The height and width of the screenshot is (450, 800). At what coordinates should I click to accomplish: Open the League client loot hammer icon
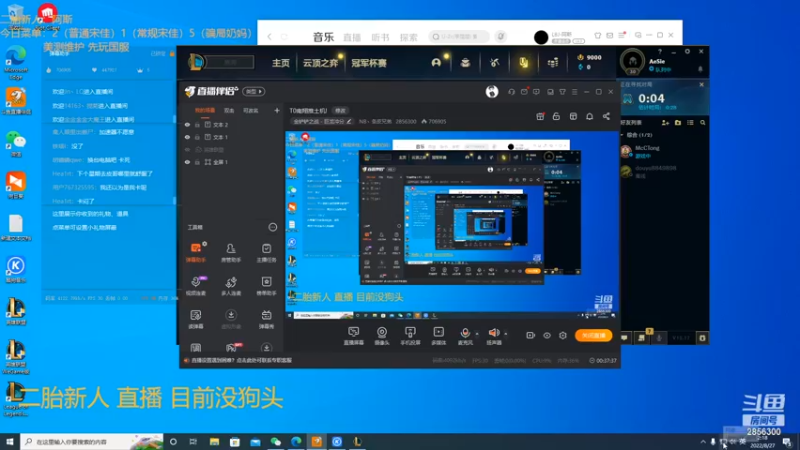click(494, 63)
